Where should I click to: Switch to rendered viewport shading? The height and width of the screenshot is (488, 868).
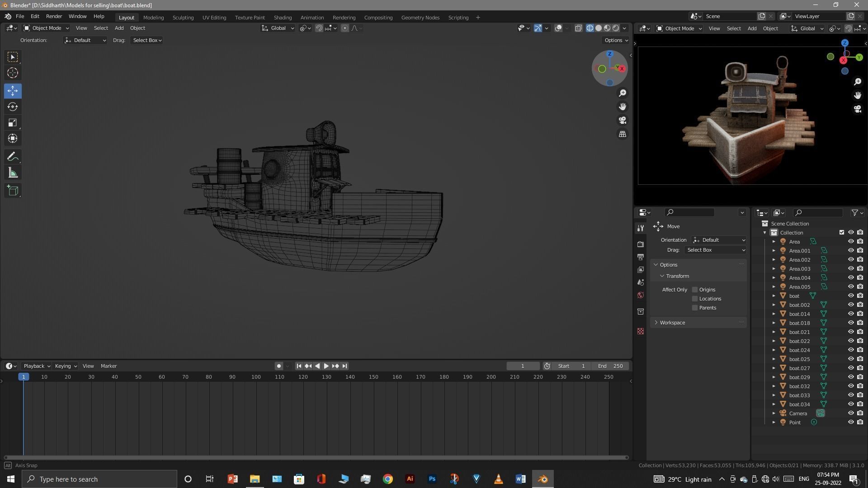click(616, 28)
